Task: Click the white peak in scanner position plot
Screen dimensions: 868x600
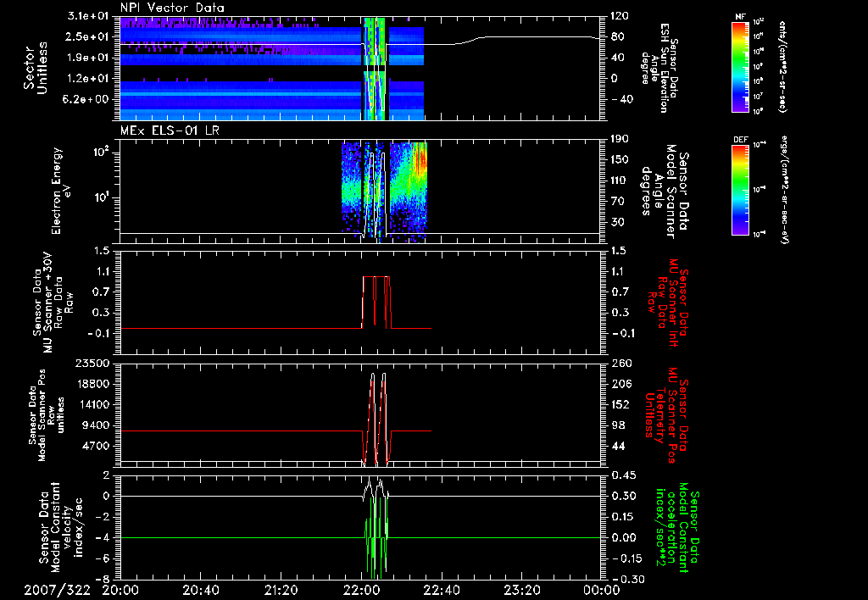Action: click(x=373, y=375)
